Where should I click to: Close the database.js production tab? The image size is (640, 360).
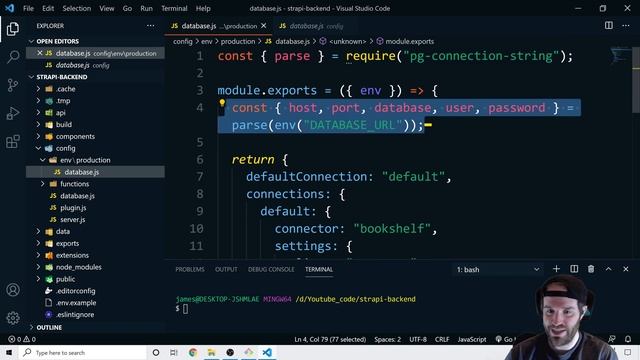(264, 26)
